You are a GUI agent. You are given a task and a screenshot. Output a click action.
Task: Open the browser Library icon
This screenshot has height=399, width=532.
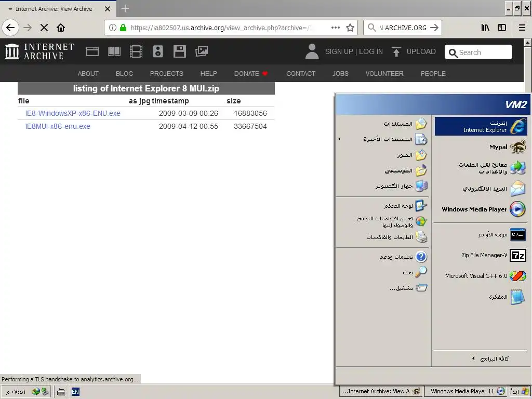486,28
